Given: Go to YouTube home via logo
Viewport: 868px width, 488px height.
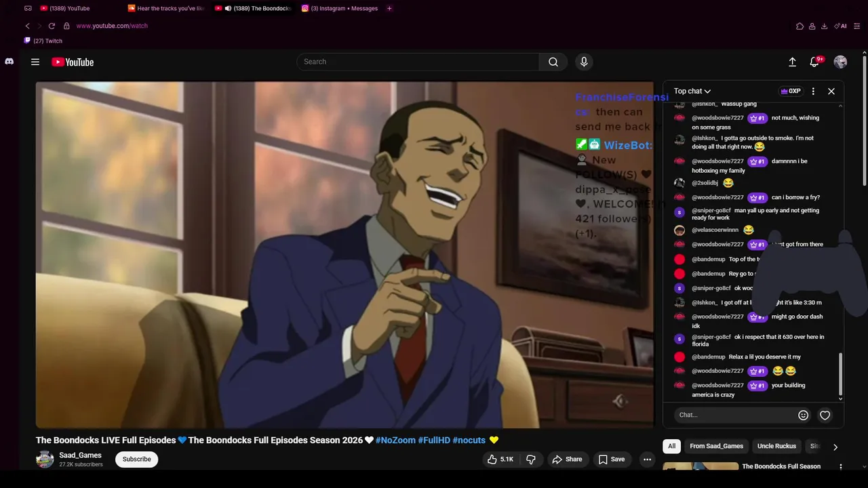Looking at the screenshot, I should point(73,62).
